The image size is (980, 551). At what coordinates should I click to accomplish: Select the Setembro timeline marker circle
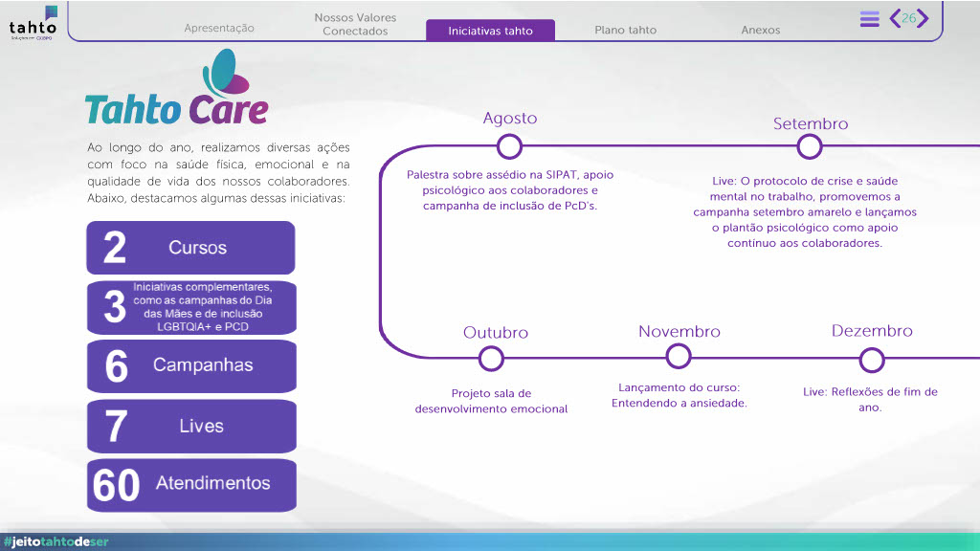coord(810,146)
